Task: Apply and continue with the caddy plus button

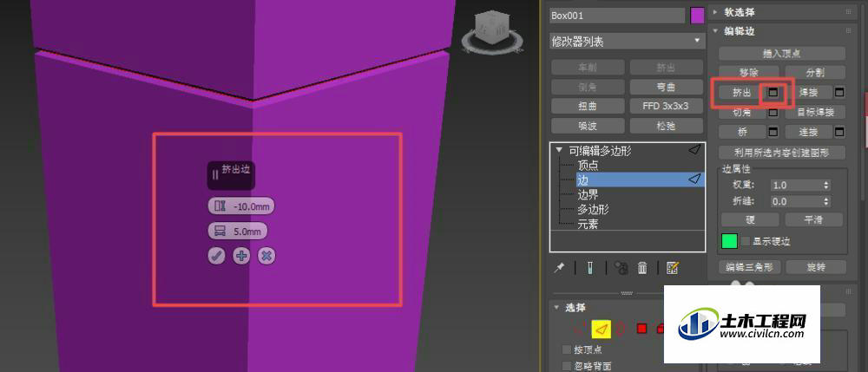Action: pyautogui.click(x=241, y=256)
